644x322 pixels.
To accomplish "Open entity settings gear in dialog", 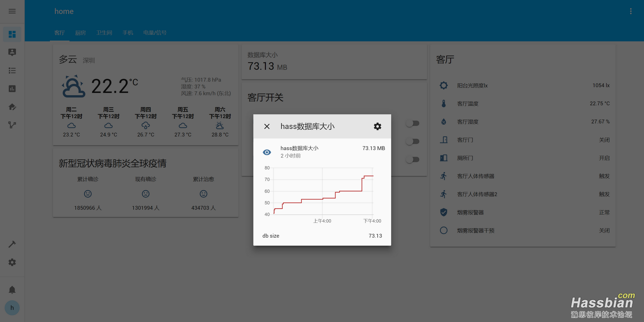I will 377,126.
